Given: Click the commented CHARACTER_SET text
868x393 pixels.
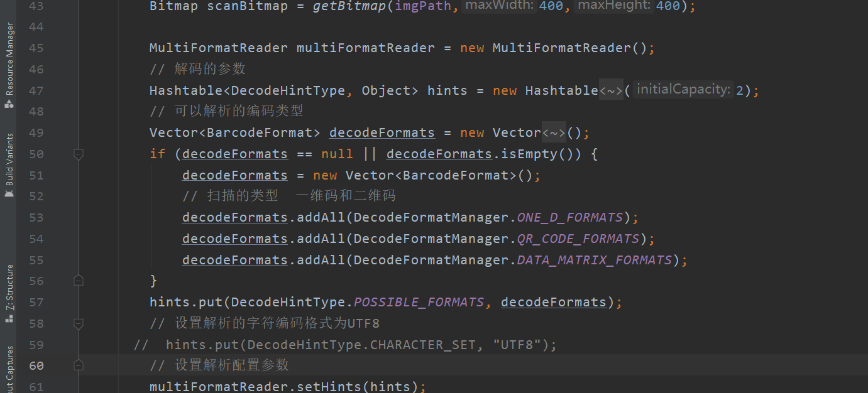Looking at the screenshot, I should point(423,345).
